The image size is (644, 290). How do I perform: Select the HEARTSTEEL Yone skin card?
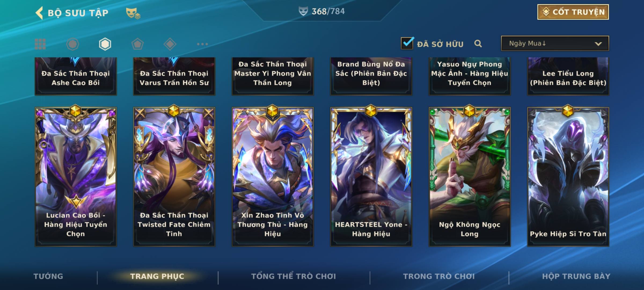click(371, 177)
